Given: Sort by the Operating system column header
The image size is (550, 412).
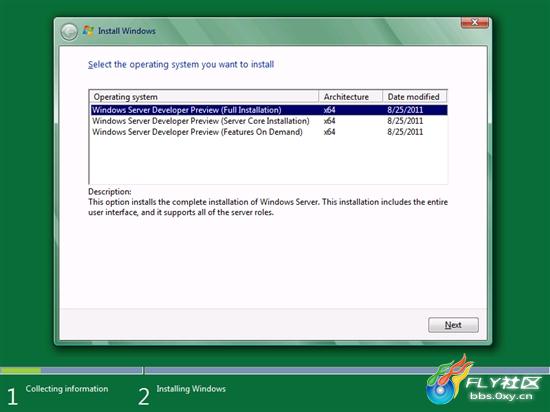Looking at the screenshot, I should coord(204,97).
